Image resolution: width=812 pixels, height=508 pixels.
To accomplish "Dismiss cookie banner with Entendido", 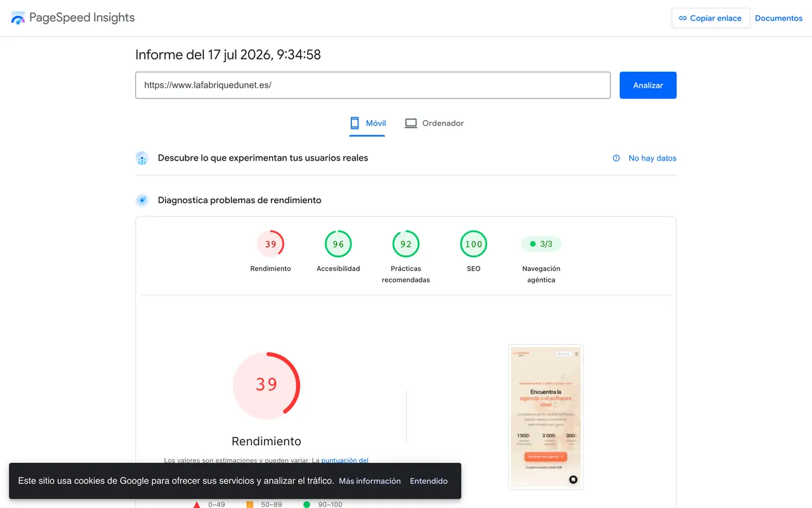I will pos(429,481).
